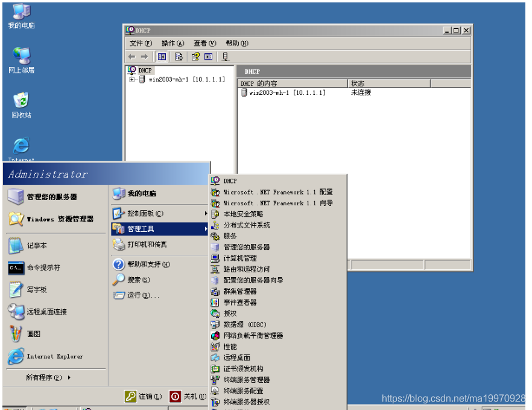Screen dimensions: 532x410
Task: Launch Windows 资源管理器 from Start menu
Action: click(55, 219)
